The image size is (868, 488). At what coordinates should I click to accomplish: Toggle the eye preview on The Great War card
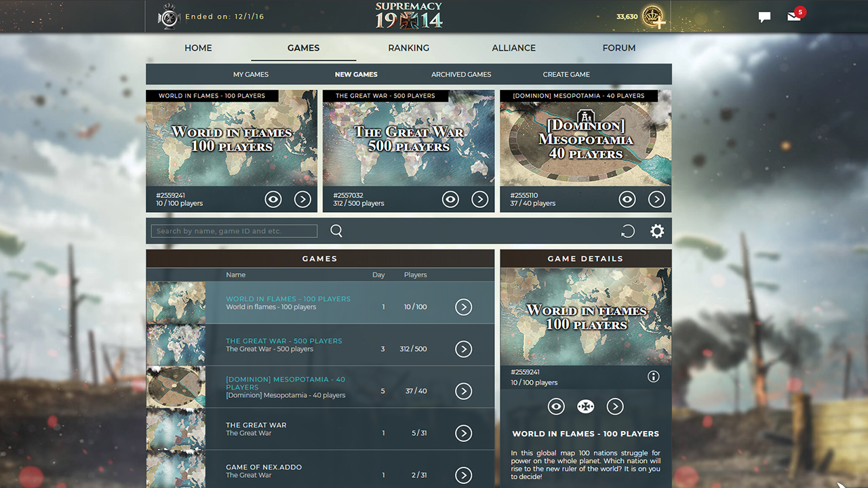[450, 199]
